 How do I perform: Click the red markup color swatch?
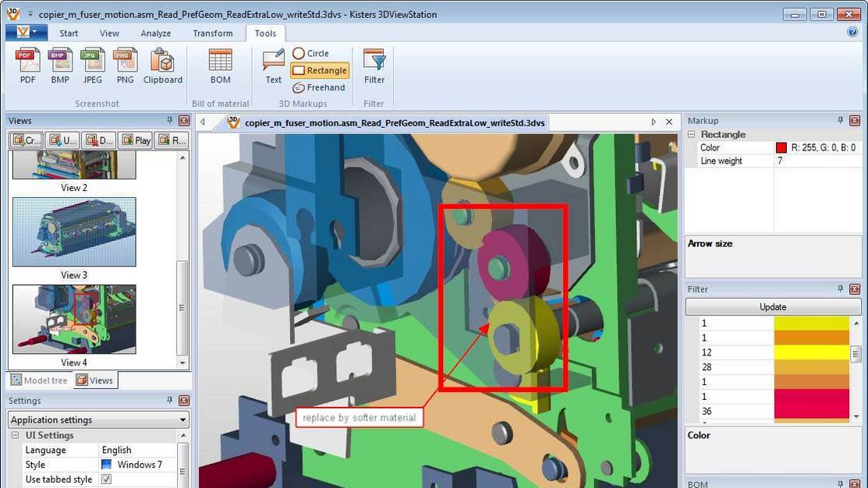pyautogui.click(x=781, y=147)
